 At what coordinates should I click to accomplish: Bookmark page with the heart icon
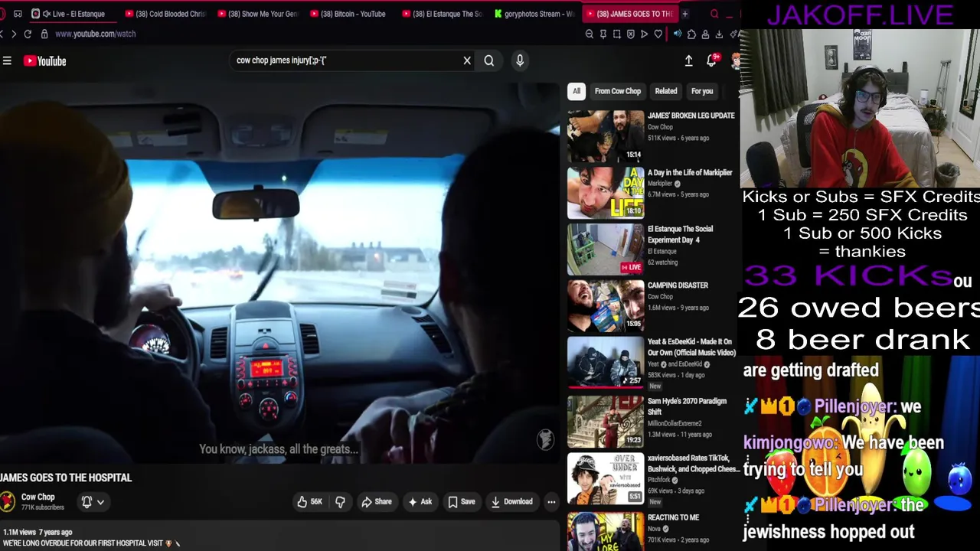658,34
